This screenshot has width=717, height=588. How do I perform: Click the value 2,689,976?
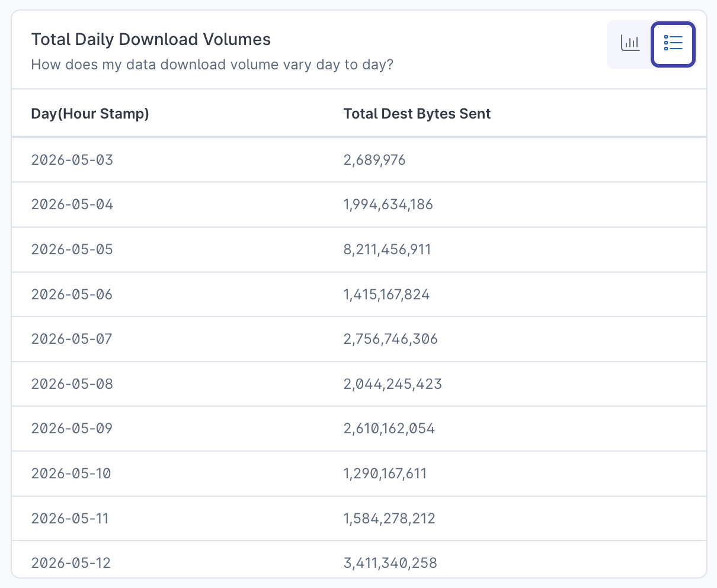pyautogui.click(x=374, y=159)
